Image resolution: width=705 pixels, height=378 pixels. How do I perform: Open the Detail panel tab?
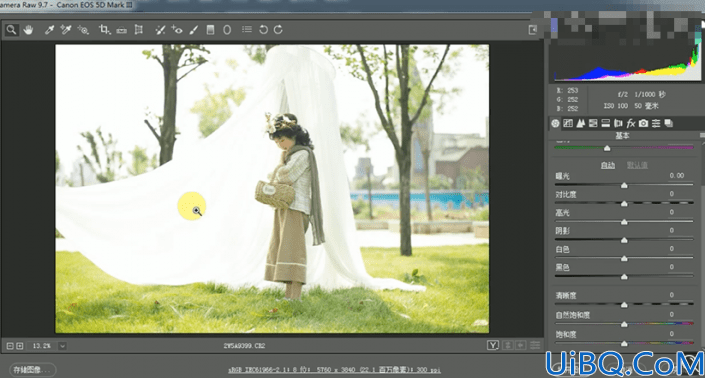click(x=580, y=123)
